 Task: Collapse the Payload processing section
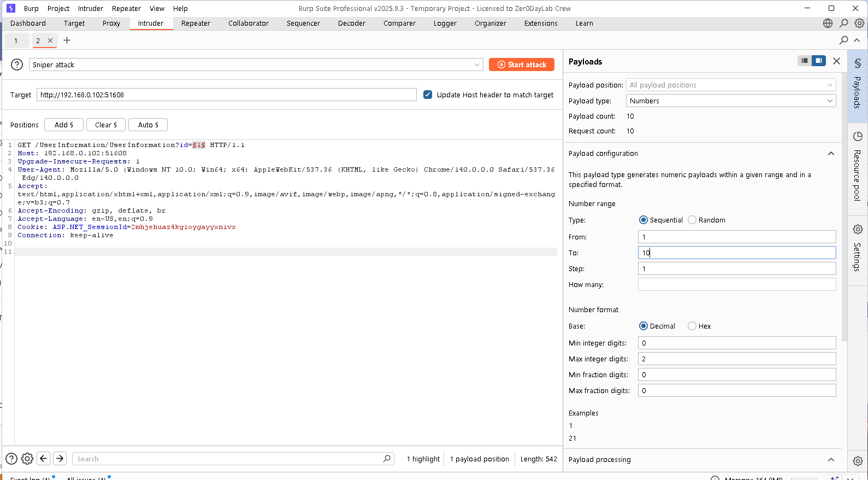pyautogui.click(x=831, y=459)
